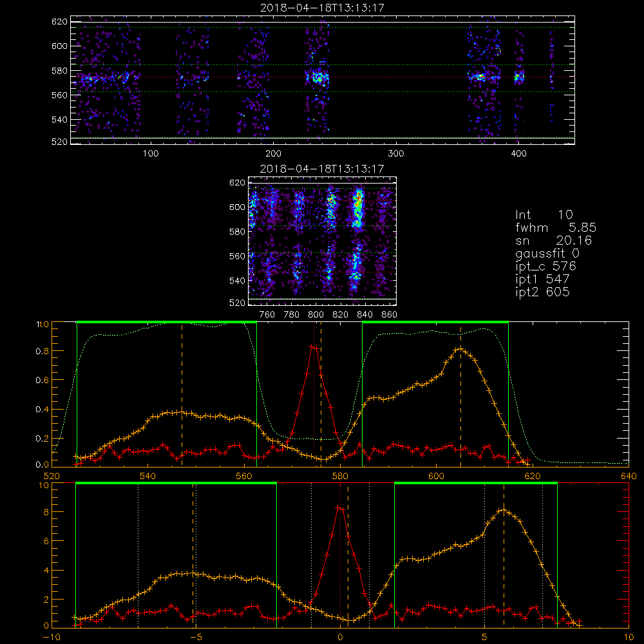Select the 'ipt1 547' parameter line
This screenshot has width=644, height=644.
click(x=542, y=279)
